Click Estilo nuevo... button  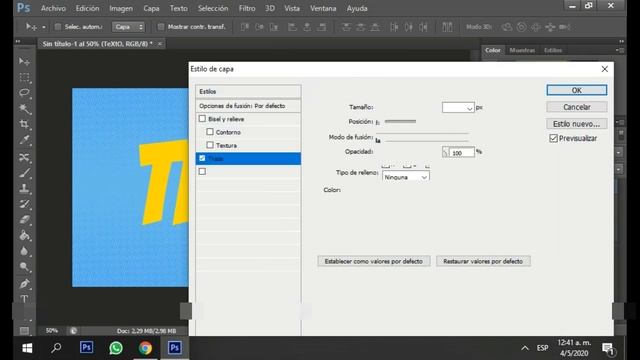click(x=577, y=124)
